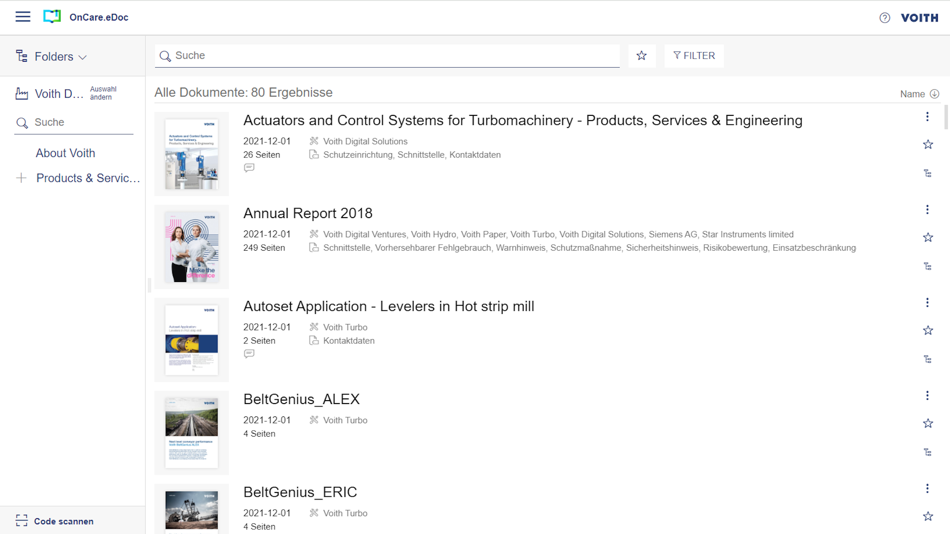Screen dimensions: 950x534
Task: Open Autoset Application thumbnail
Action: point(191,339)
